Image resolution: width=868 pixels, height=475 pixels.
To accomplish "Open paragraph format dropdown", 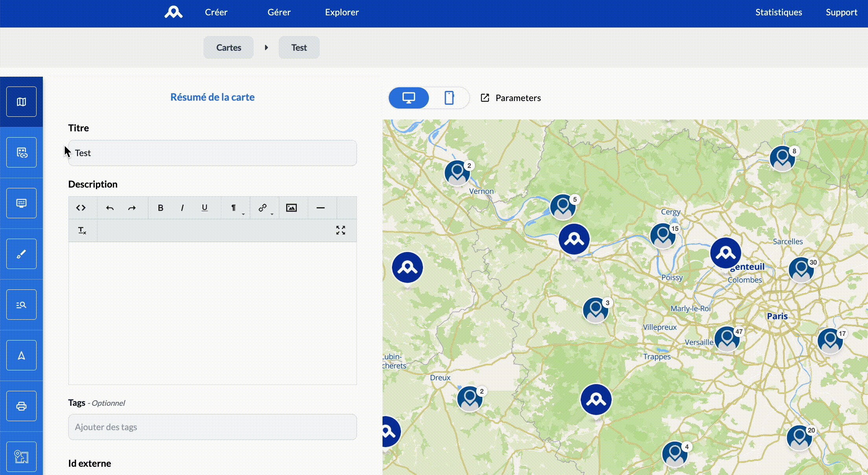I will coord(234,208).
